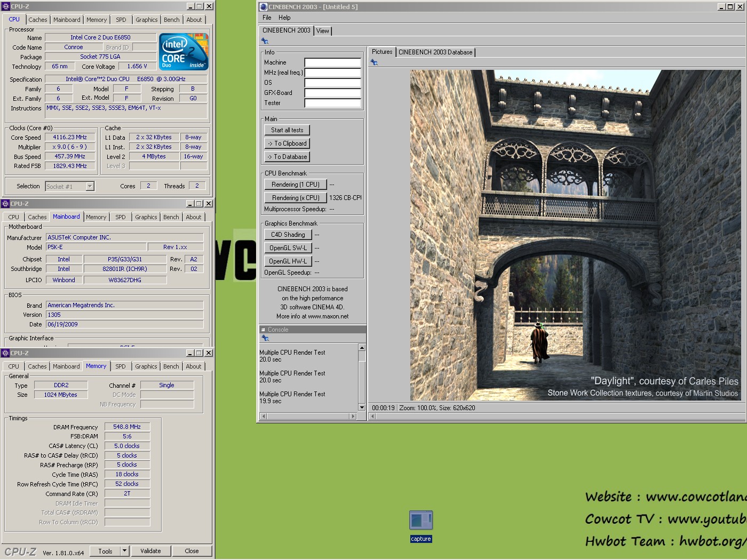Click the OS input field
747x560 pixels.
(333, 83)
